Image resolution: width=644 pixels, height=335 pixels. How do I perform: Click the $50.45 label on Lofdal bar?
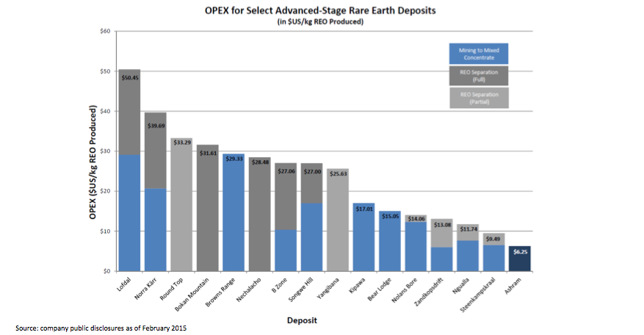coord(129,76)
